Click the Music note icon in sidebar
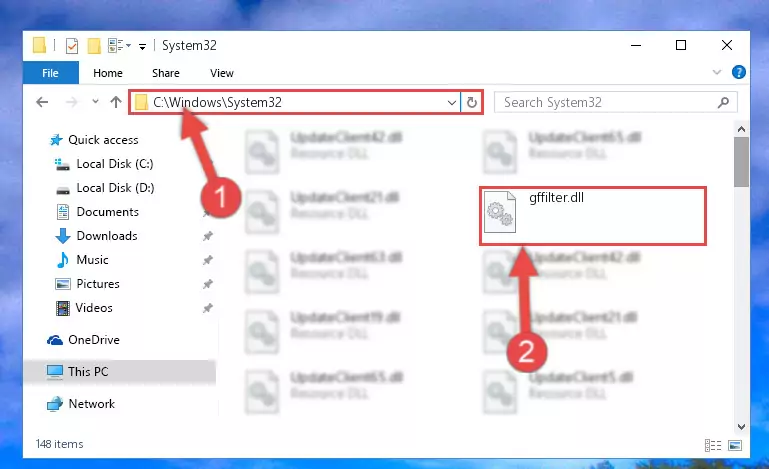 63,260
